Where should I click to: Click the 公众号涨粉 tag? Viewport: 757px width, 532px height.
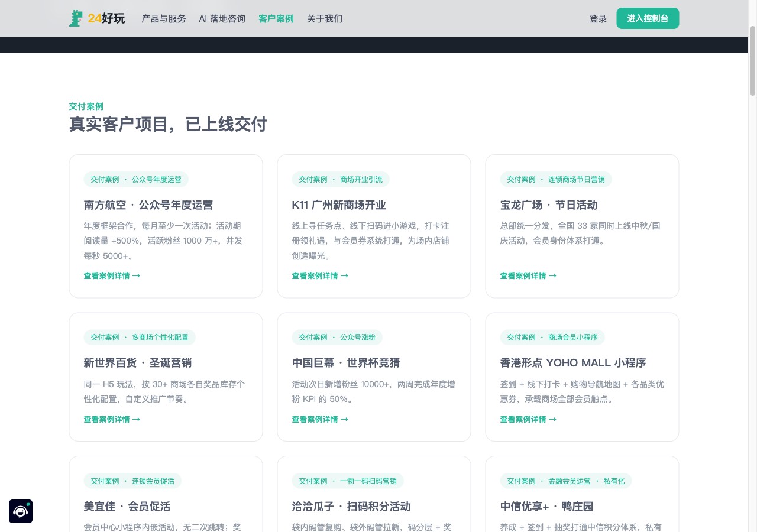[x=337, y=338]
